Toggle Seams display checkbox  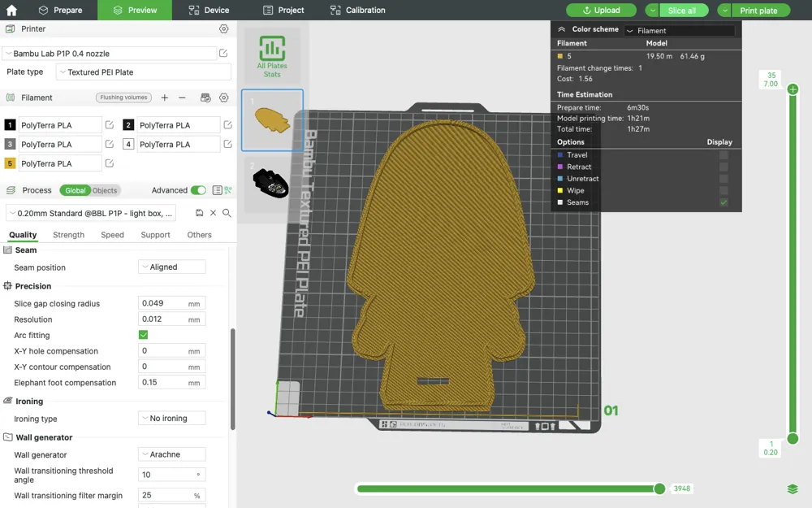[x=724, y=202]
